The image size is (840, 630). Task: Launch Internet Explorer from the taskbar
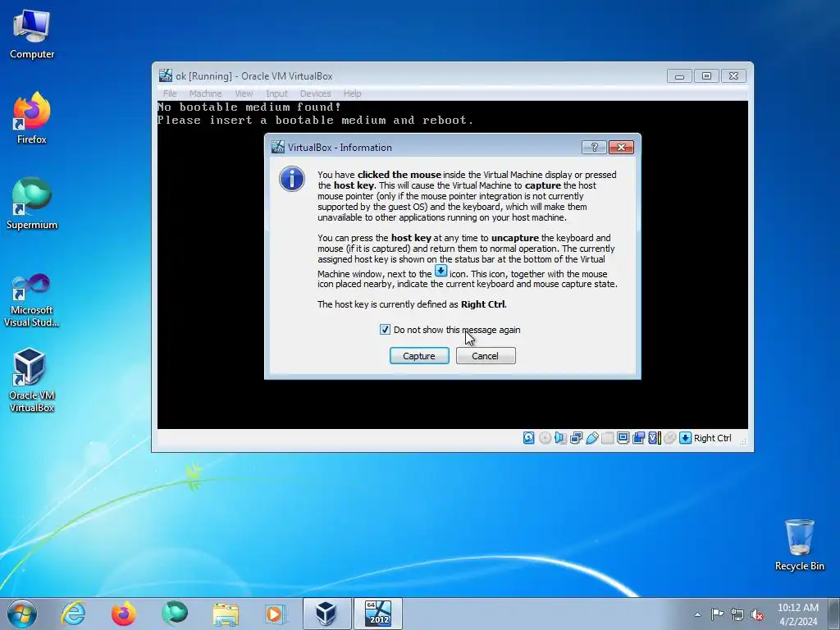73,614
